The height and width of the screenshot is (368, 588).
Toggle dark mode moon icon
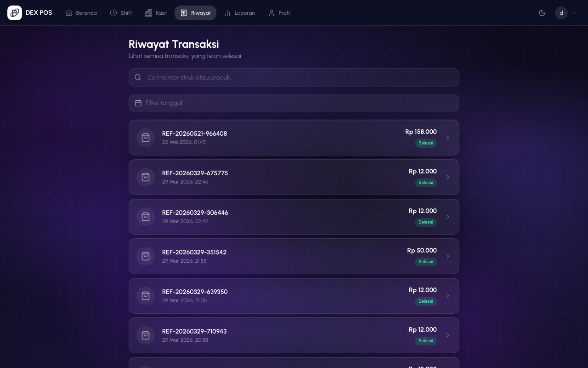542,13
